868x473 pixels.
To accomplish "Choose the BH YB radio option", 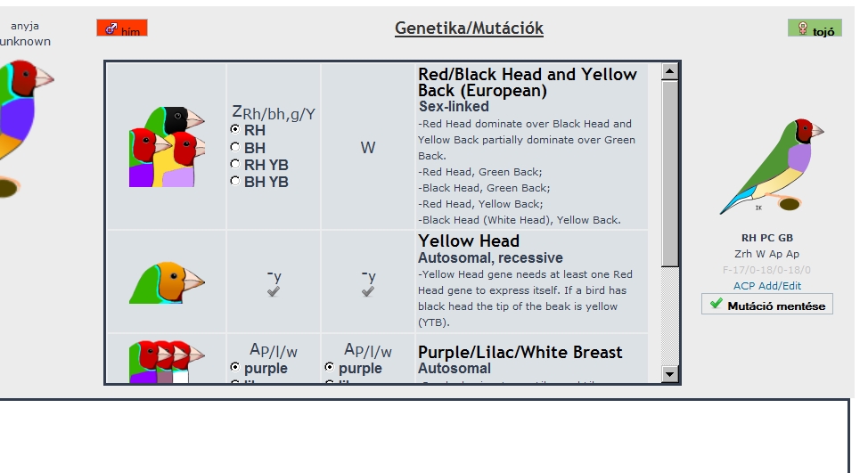I will pyautogui.click(x=235, y=181).
